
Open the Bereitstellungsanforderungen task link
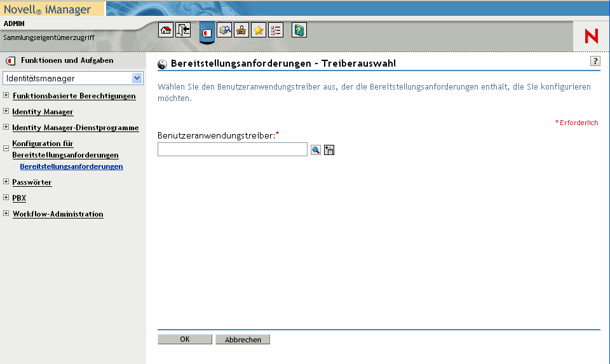click(71, 166)
